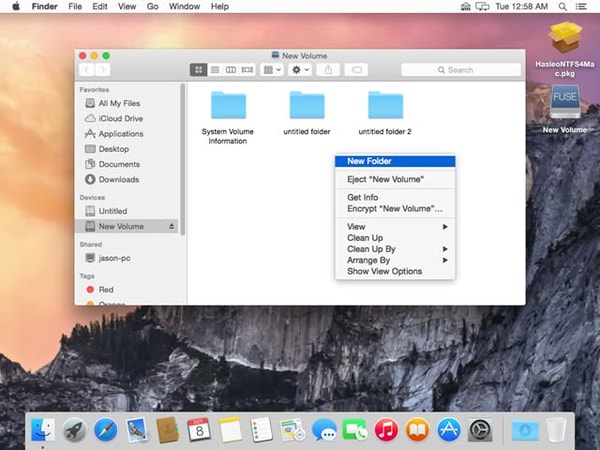Select the untitled folder icon
The image size is (600, 450).
[x=307, y=105]
